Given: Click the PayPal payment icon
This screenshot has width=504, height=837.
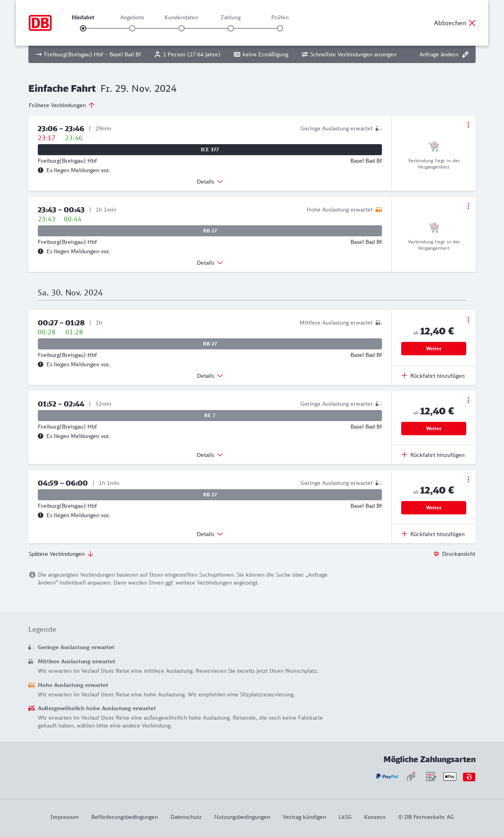Looking at the screenshot, I should click(x=387, y=777).
